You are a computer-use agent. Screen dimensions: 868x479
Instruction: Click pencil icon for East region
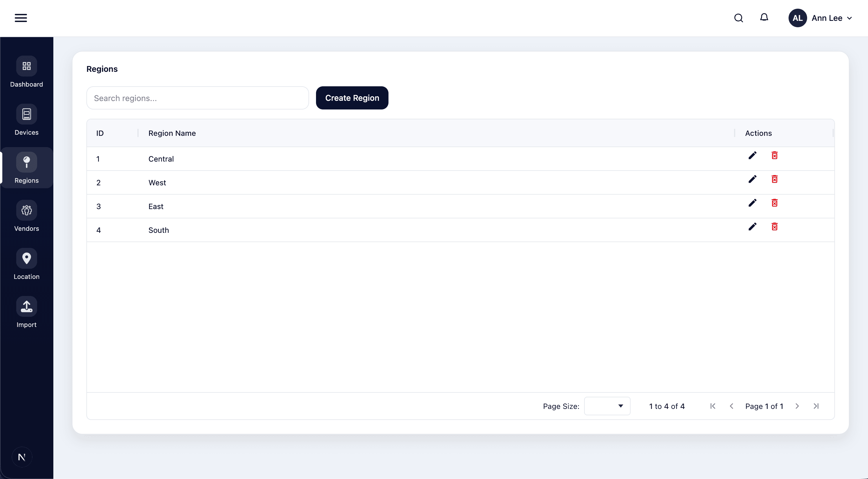click(x=752, y=203)
